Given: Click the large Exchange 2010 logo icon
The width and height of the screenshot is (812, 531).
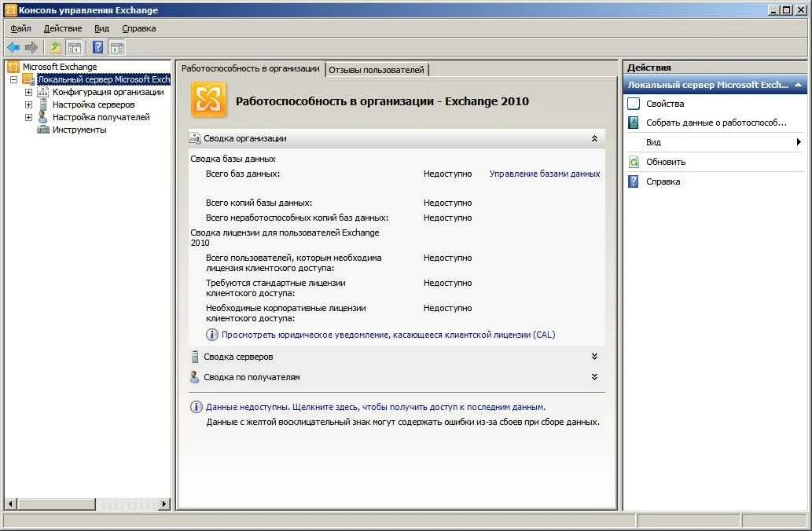Looking at the screenshot, I should click(x=208, y=100).
